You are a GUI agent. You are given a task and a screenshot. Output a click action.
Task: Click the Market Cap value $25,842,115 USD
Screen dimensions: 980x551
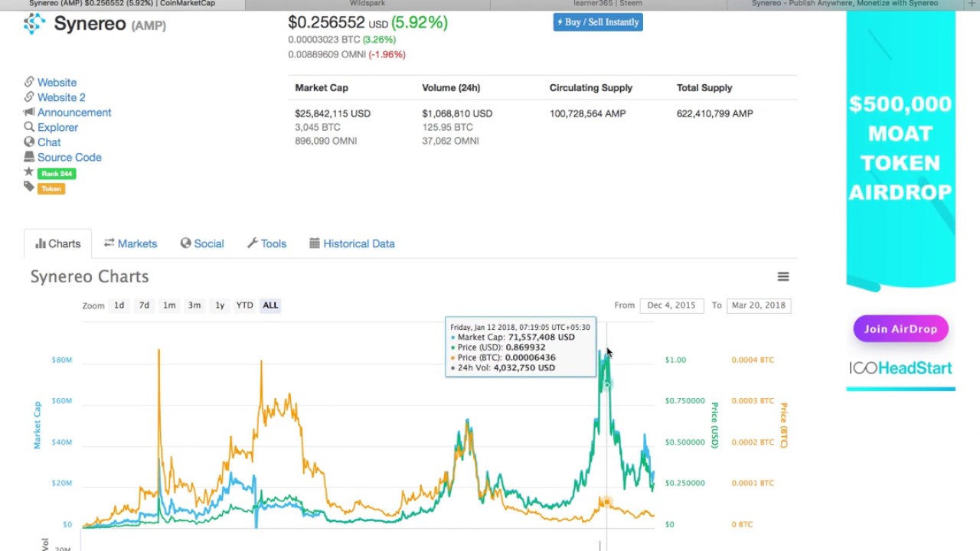tap(332, 113)
